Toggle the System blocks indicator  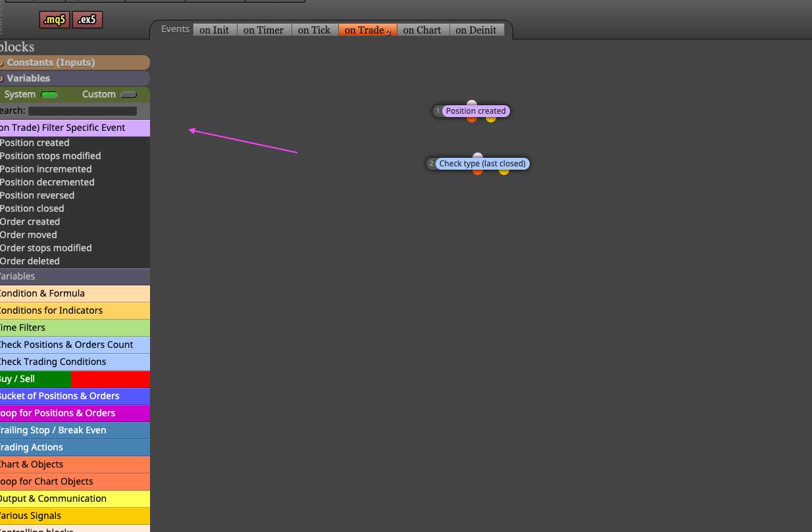(x=49, y=95)
